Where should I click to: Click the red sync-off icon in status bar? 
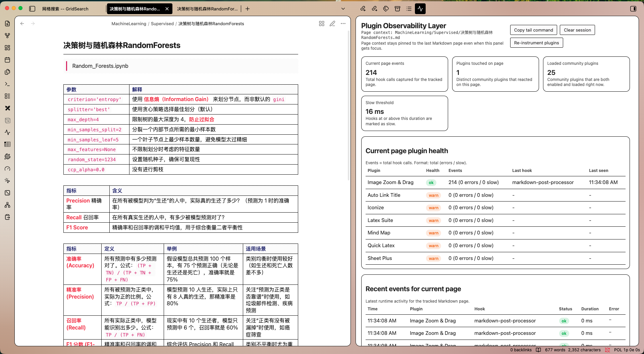point(607,350)
